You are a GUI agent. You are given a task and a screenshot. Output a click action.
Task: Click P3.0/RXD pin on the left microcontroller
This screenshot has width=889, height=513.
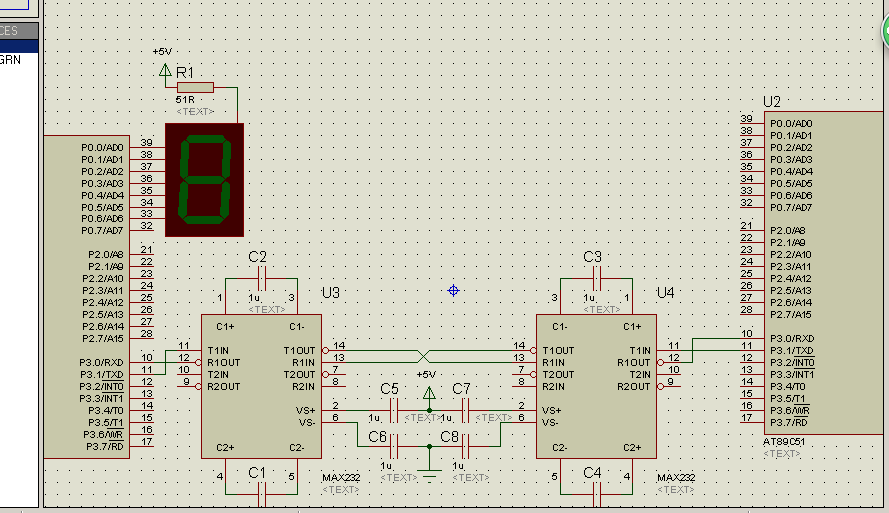(142, 362)
